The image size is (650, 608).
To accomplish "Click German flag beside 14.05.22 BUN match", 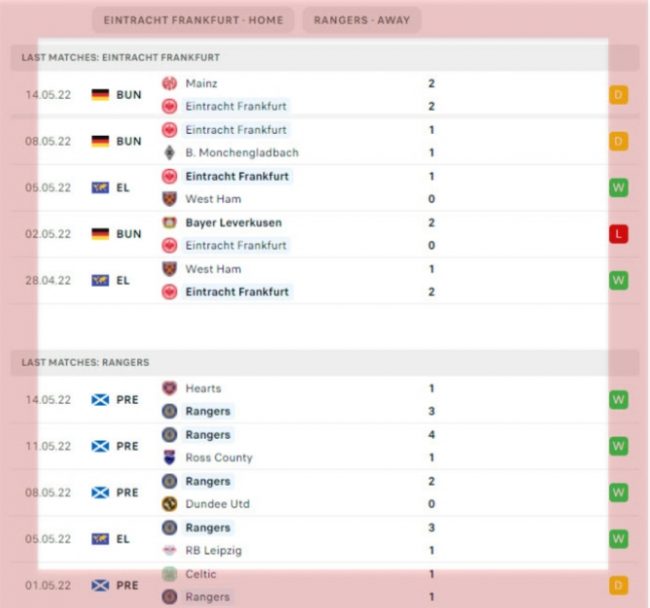I will coord(100,95).
